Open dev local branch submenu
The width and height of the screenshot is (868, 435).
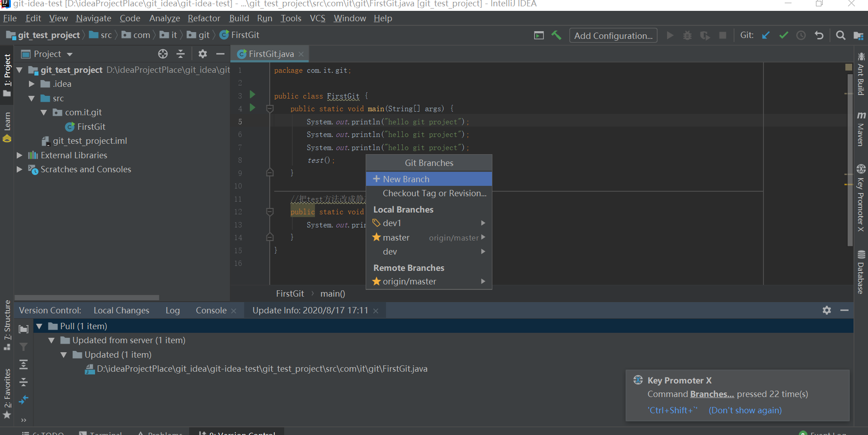429,251
